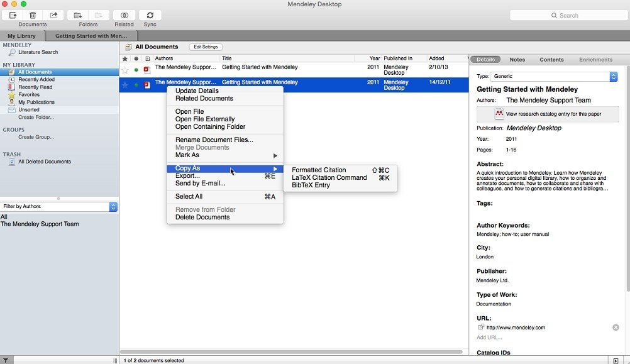Select Update Details in the context menu

pos(225,91)
